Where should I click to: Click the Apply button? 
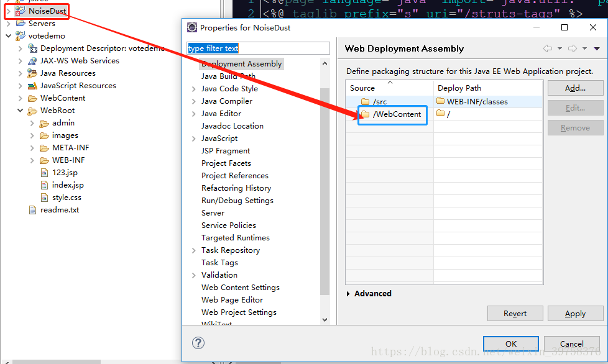(576, 313)
